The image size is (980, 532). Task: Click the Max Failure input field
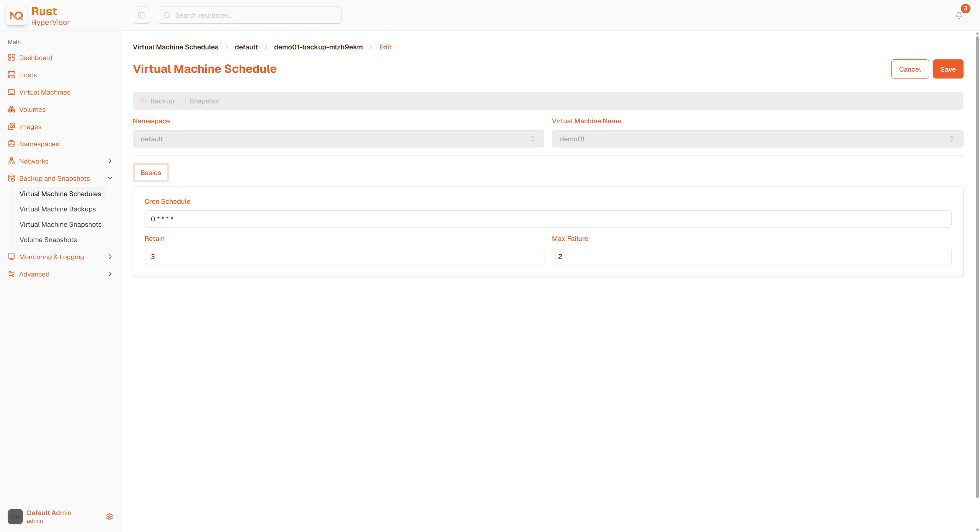[751, 257]
